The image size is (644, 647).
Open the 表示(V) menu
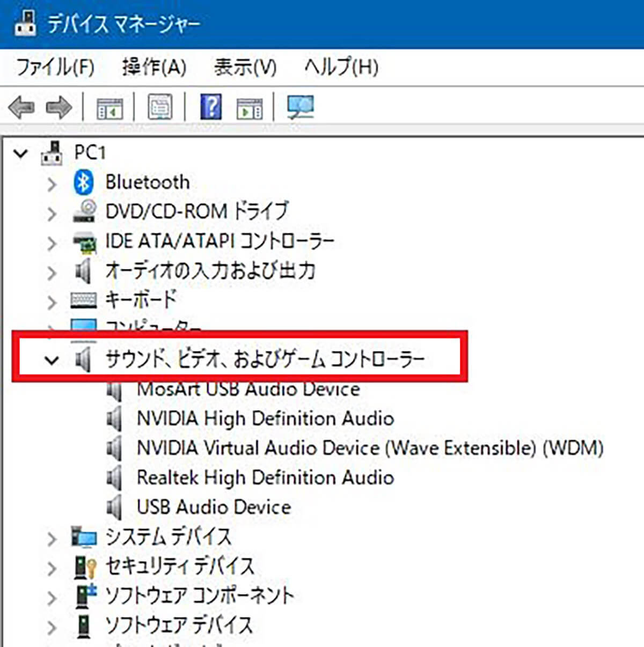pos(245,67)
